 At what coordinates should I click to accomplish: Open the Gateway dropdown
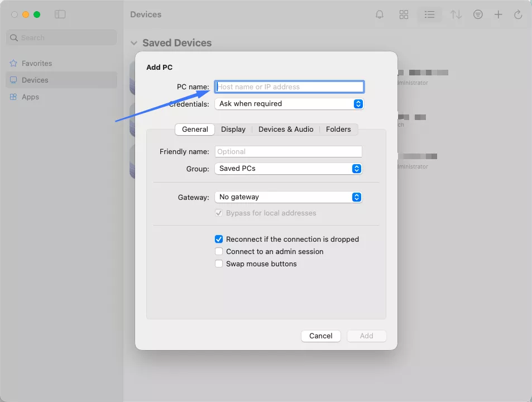(x=289, y=197)
